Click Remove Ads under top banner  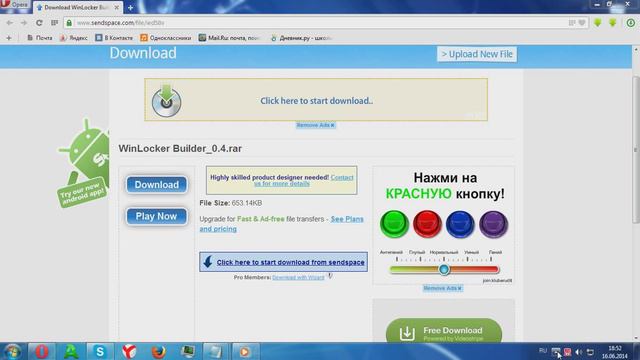pos(316,125)
